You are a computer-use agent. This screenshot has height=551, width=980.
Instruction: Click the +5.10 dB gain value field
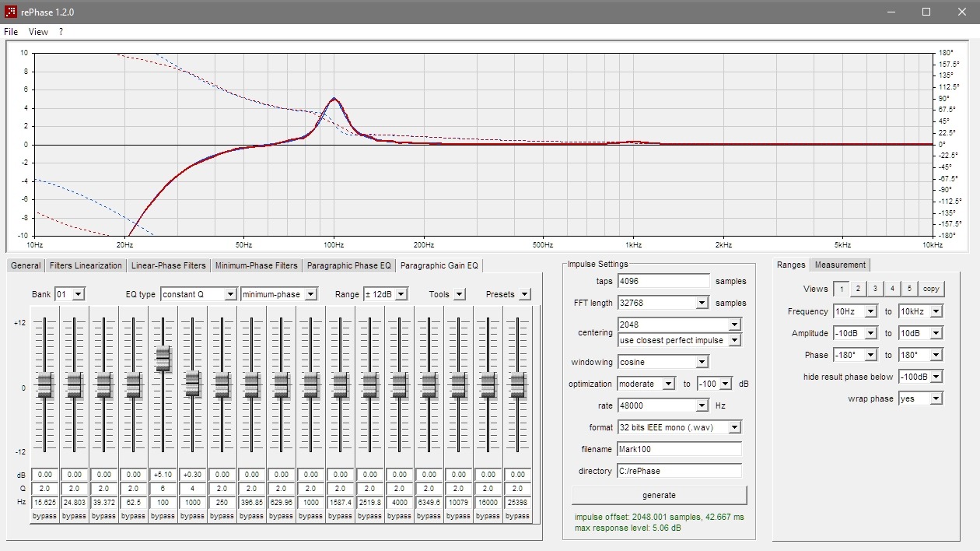click(163, 475)
